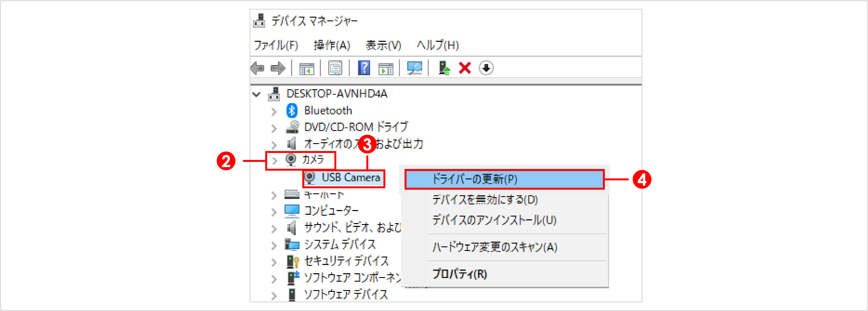This screenshot has width=868, height=311.
Task: Expand the DVD/CD-ROM ドライブ category
Action: coord(275,127)
